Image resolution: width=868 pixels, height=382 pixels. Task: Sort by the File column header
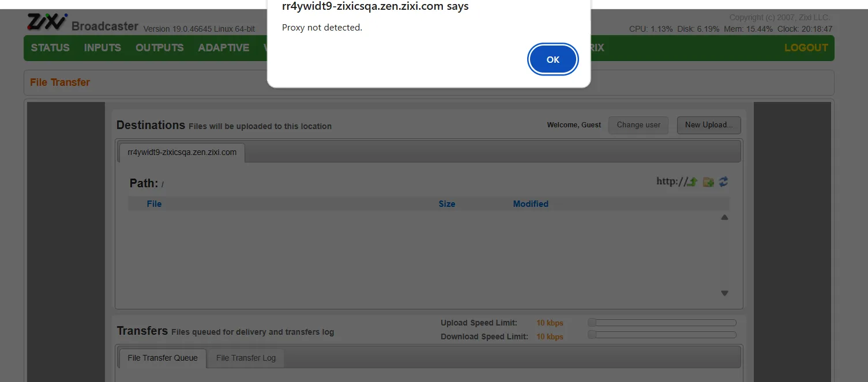coord(154,204)
